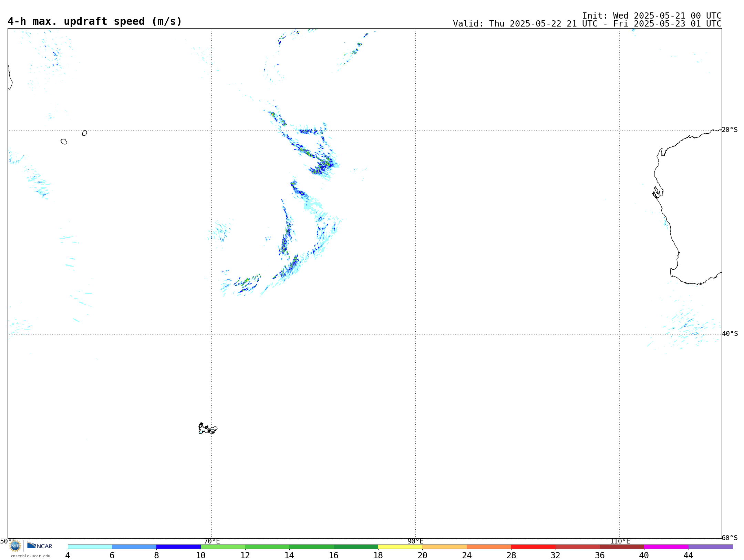Click the dark green 16-18 color swatch
The height and width of the screenshot is (560, 744).
click(356, 547)
